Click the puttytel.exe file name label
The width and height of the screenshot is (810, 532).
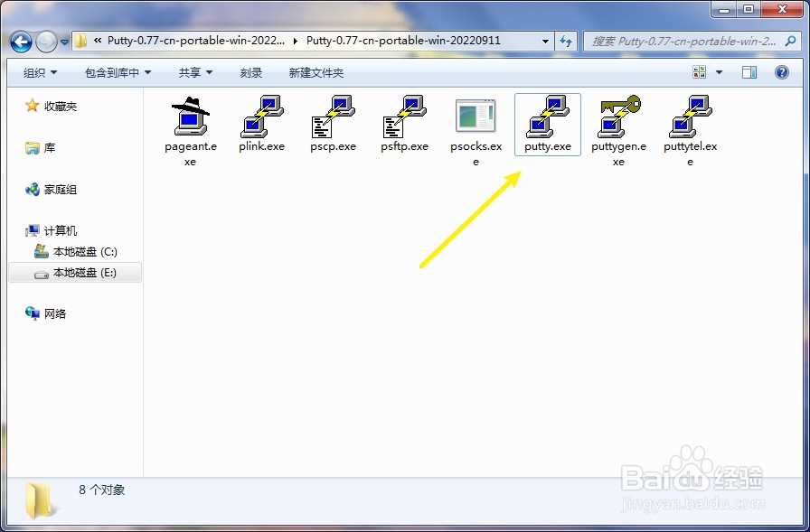pos(690,154)
